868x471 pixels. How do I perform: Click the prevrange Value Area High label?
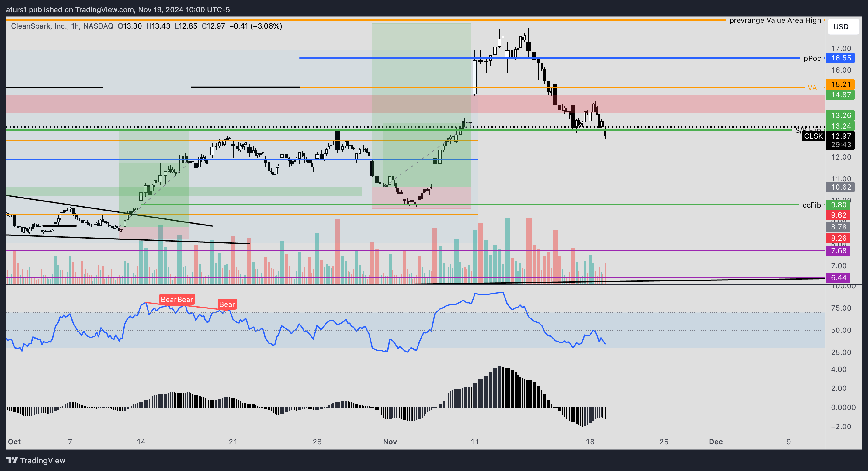[x=775, y=20]
